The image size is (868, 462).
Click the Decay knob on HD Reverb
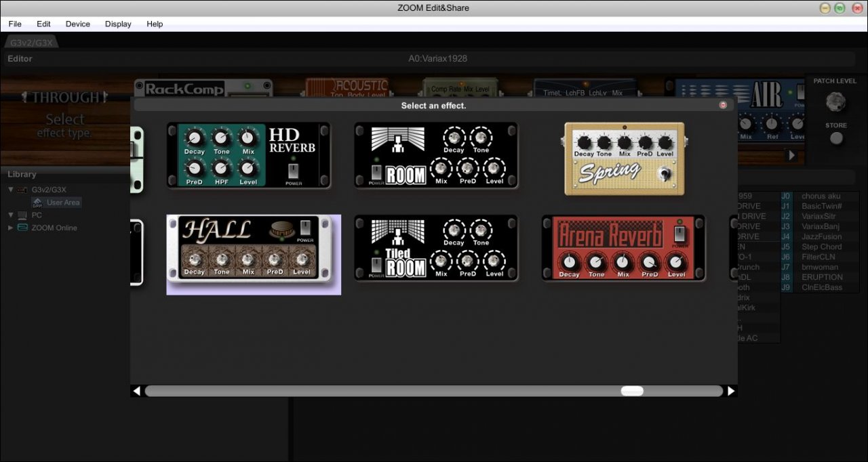point(195,138)
